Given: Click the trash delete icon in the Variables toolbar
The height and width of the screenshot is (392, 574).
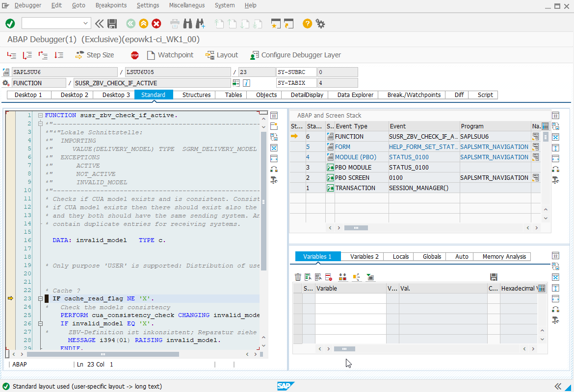Looking at the screenshot, I should (298, 277).
